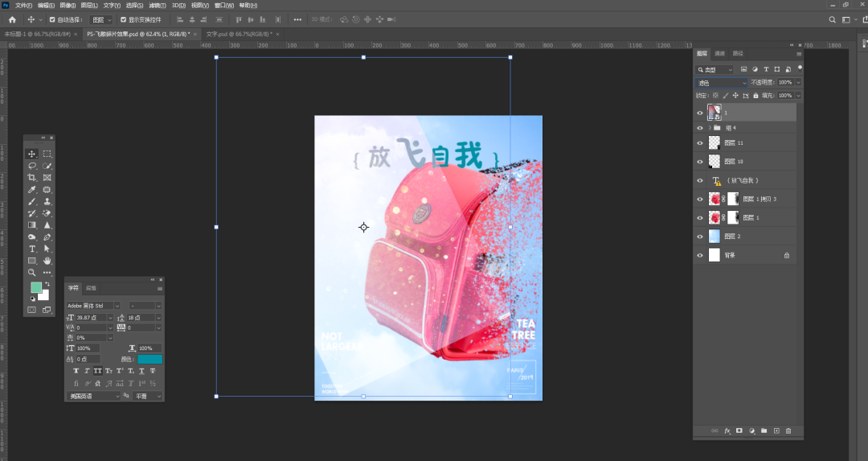Viewport: 868px width, 461px height.
Task: Open the 文件(F) menu
Action: coord(23,5)
